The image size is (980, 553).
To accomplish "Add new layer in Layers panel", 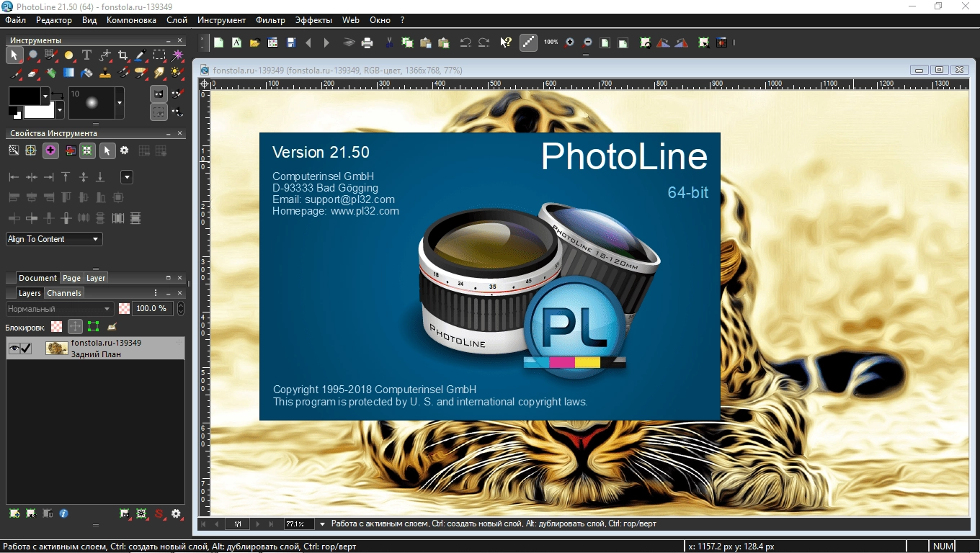I will [x=14, y=513].
